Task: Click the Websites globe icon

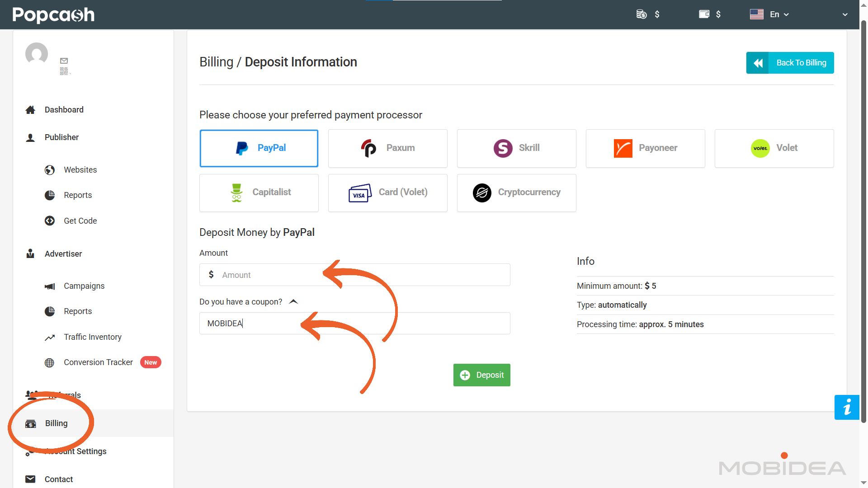Action: (x=50, y=170)
